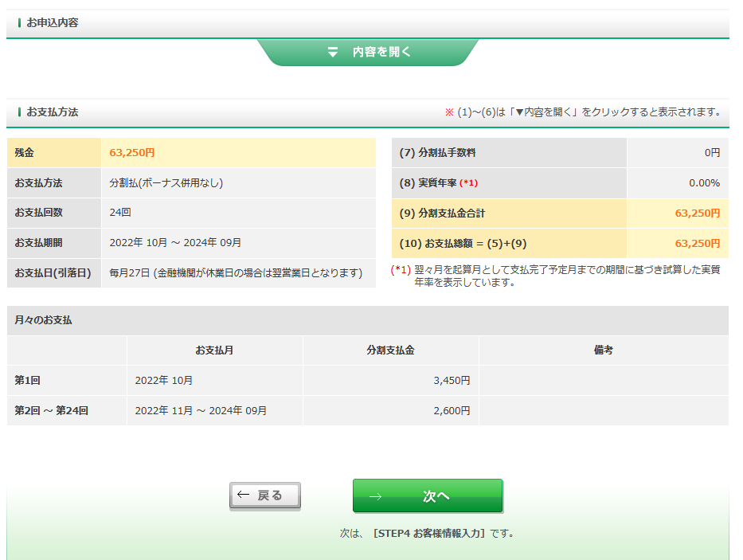Image resolution: width=743 pixels, height=560 pixels.
Task: Click the red (*1) marker beside 実質年率
Action: coord(469,183)
